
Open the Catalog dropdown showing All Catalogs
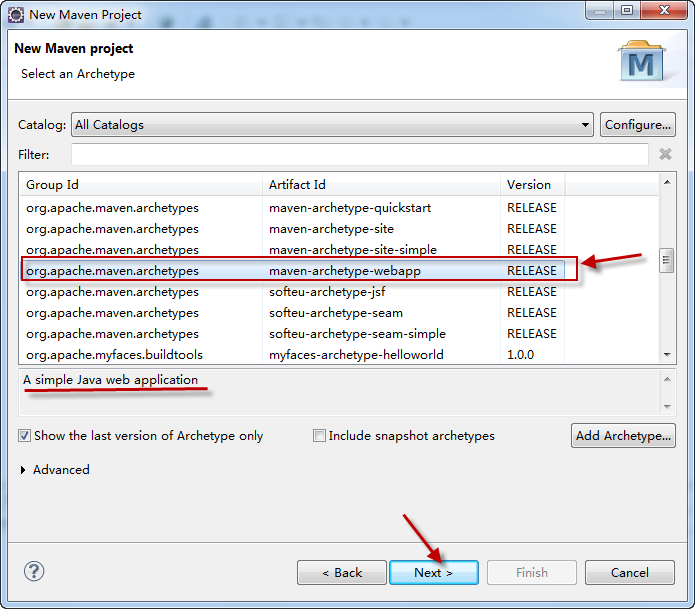tap(332, 125)
